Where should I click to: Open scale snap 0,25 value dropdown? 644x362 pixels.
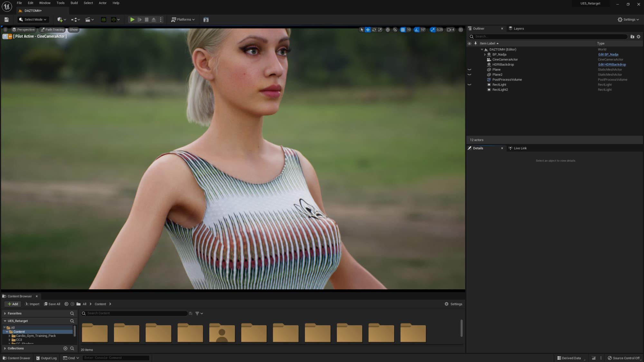tap(440, 30)
